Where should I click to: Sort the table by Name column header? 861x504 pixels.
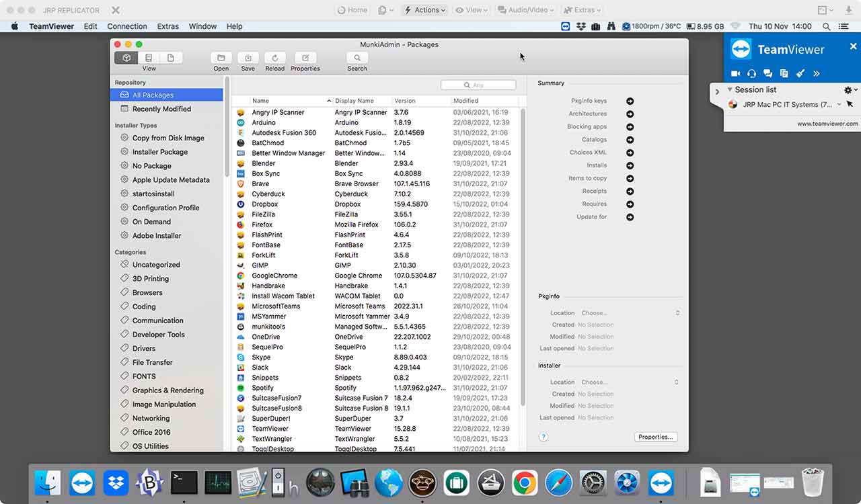291,101
